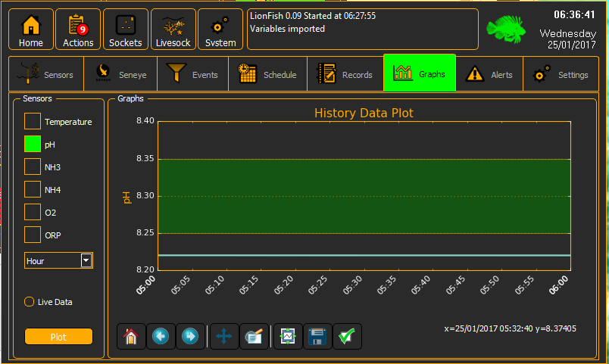
Task: Enable the ORP sensor checkbox
Action: click(x=33, y=235)
